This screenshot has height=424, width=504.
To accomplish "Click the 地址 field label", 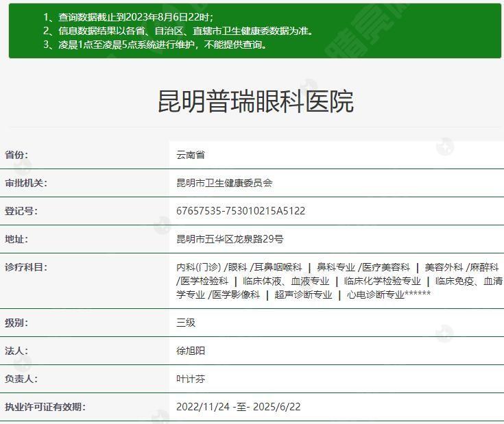I will click(16, 239).
